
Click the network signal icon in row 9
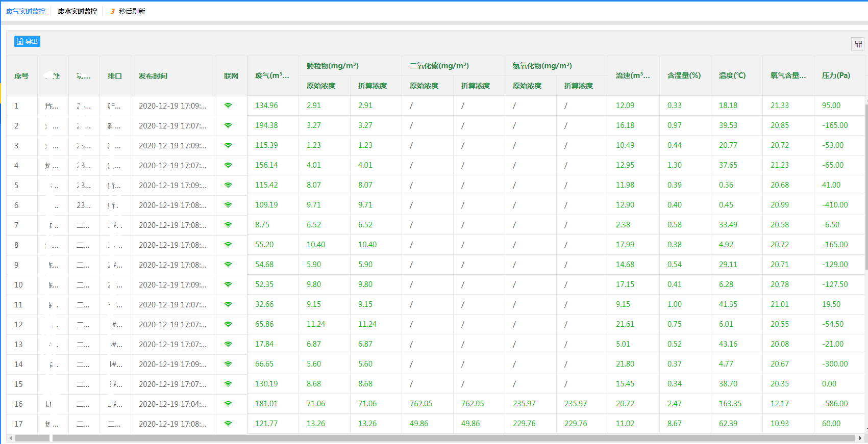[x=228, y=265]
